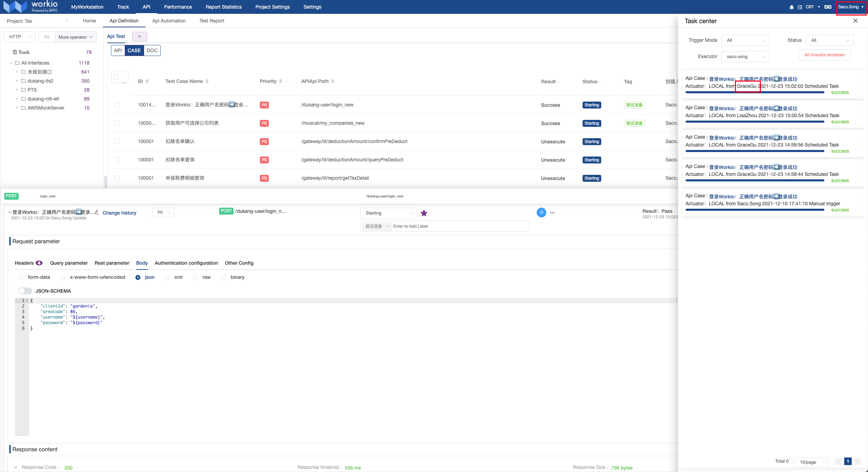
Task: Toggle the JSON-SCHEMA switch
Action: click(x=25, y=291)
